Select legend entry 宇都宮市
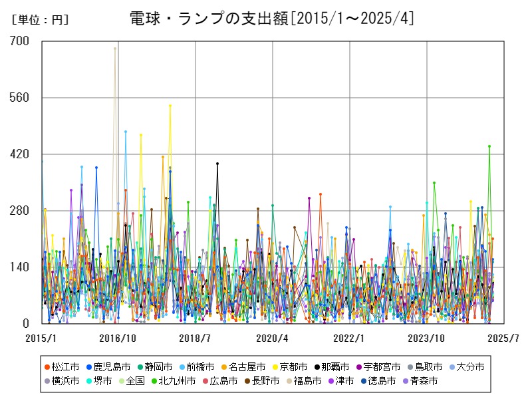This screenshot has height=399, width=532. (378, 367)
